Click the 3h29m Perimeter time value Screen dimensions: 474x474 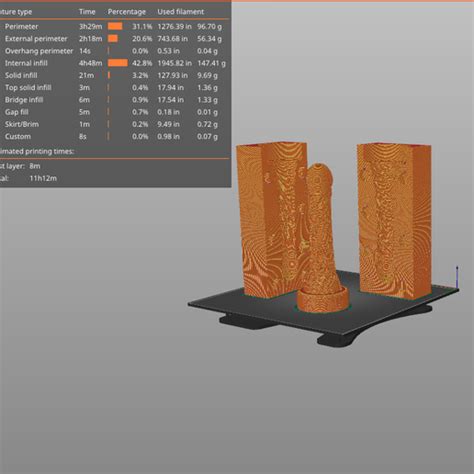click(90, 26)
